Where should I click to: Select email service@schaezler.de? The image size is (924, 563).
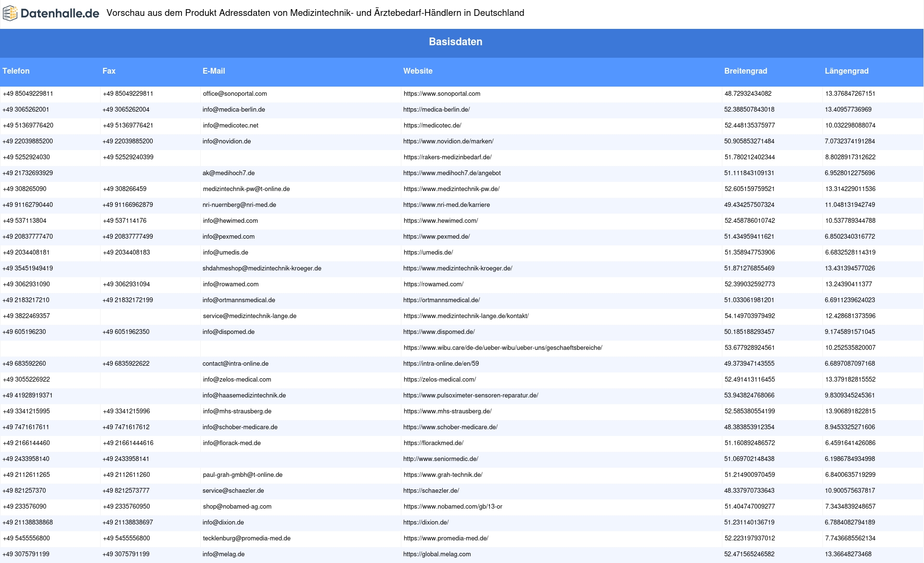(x=233, y=491)
